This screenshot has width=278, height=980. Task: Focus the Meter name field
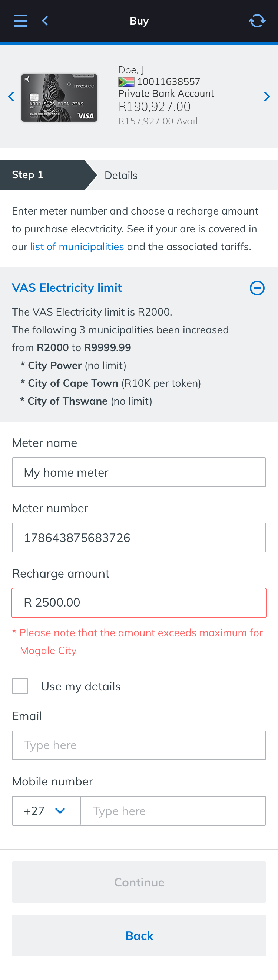click(139, 472)
